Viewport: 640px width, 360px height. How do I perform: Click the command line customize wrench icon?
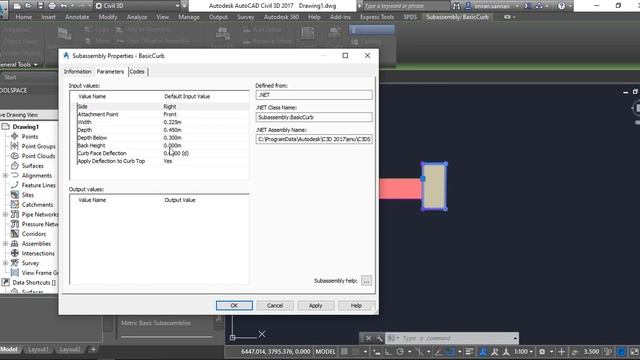(379, 338)
